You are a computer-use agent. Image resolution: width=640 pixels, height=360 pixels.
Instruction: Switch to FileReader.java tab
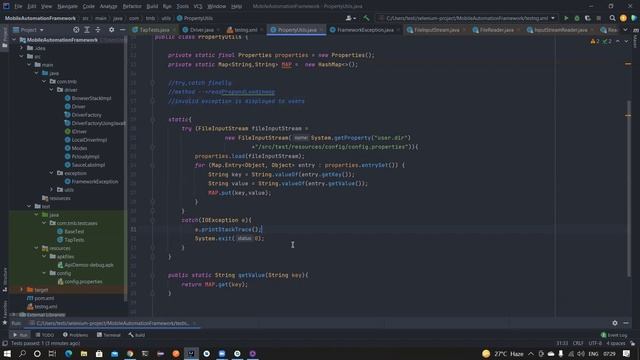[x=497, y=30]
